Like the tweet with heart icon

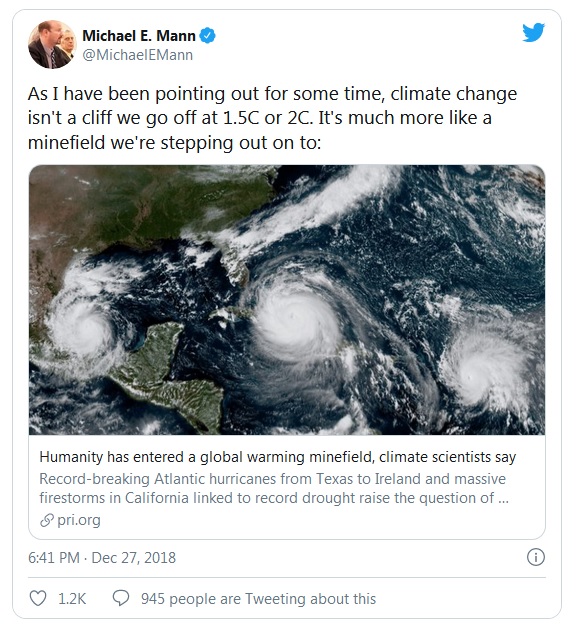(39, 598)
